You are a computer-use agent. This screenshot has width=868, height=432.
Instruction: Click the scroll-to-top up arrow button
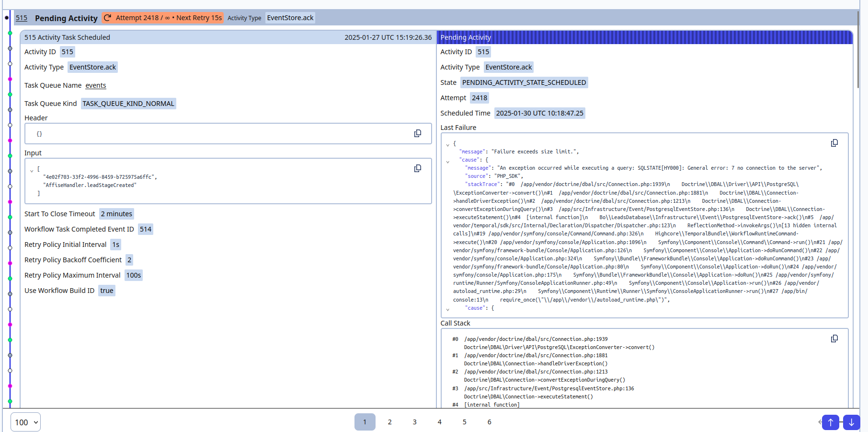[830, 422]
